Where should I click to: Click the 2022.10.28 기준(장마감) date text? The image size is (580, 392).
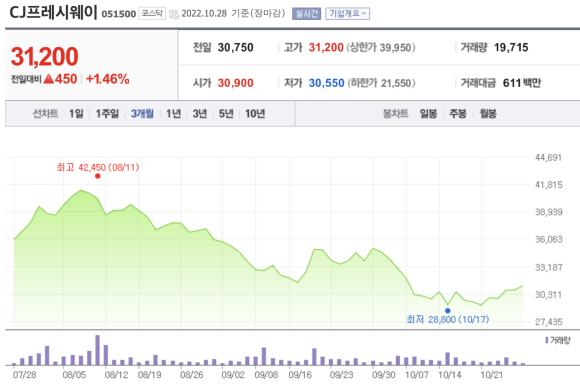click(x=233, y=14)
